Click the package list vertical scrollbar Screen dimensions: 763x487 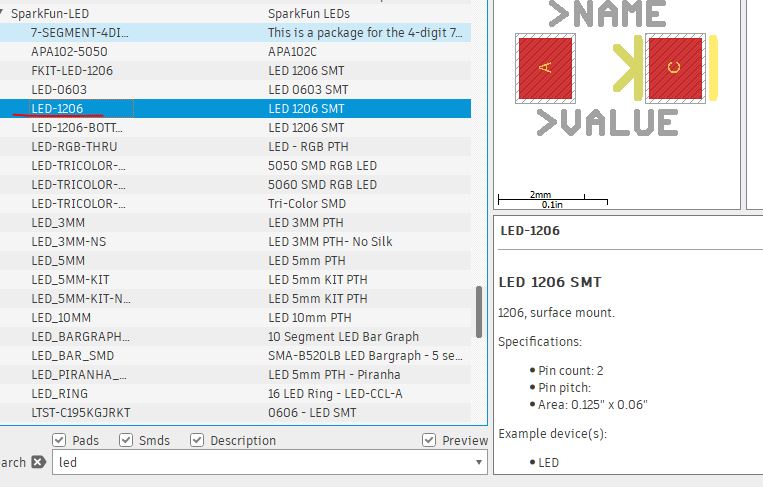pyautogui.click(x=479, y=311)
